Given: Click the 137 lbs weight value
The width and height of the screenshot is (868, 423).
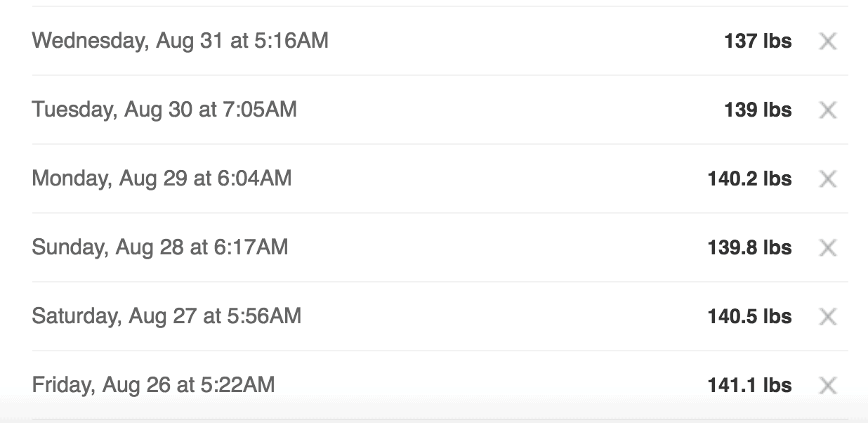Looking at the screenshot, I should tap(758, 41).
